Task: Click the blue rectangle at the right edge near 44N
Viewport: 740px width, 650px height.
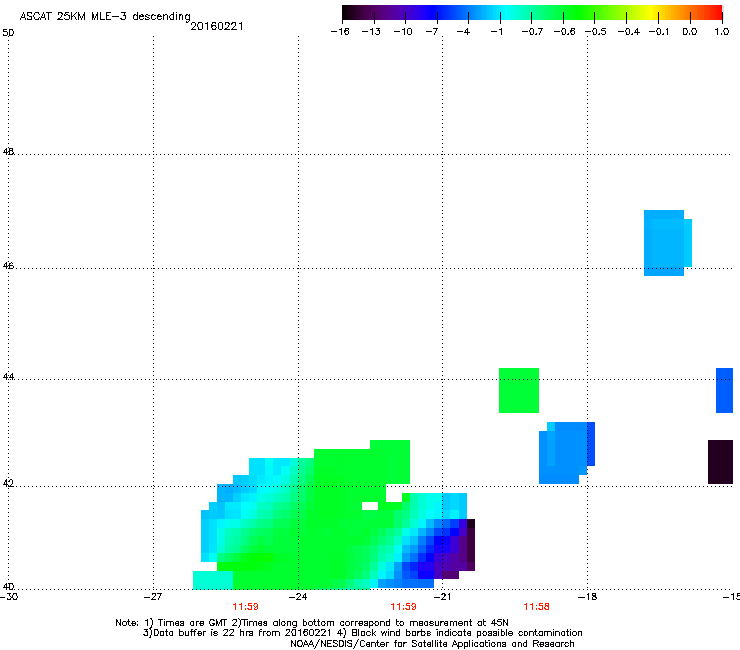Action: (724, 390)
